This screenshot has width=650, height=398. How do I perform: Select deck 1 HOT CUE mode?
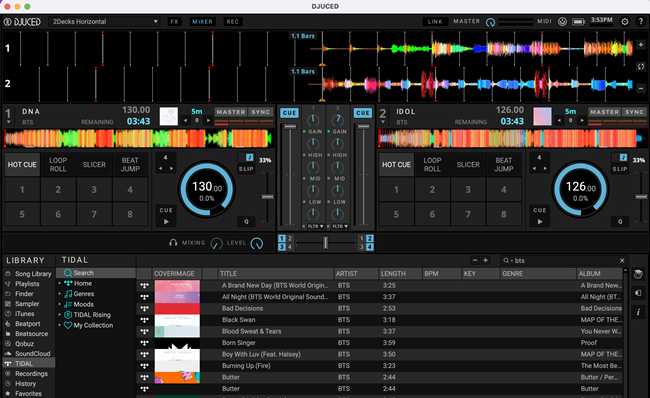pyautogui.click(x=22, y=165)
